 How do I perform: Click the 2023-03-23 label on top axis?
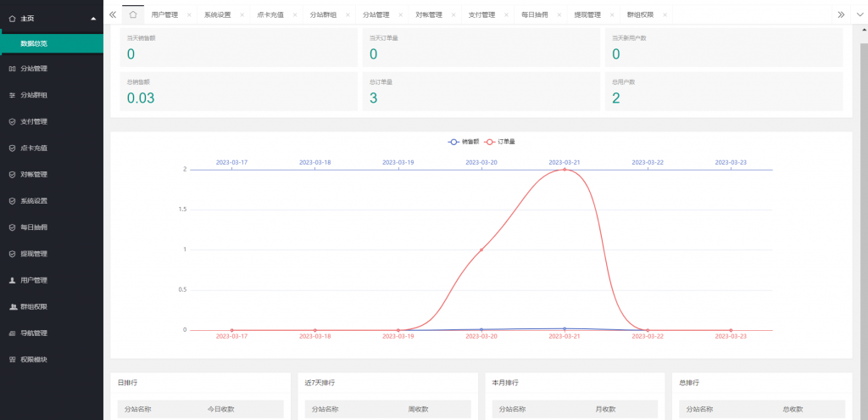point(731,162)
